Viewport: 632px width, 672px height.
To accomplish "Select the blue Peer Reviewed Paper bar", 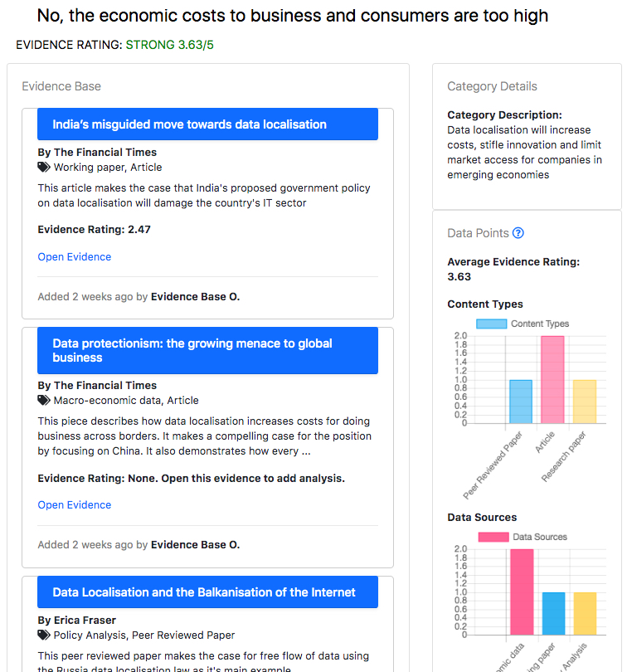I will coord(520,402).
